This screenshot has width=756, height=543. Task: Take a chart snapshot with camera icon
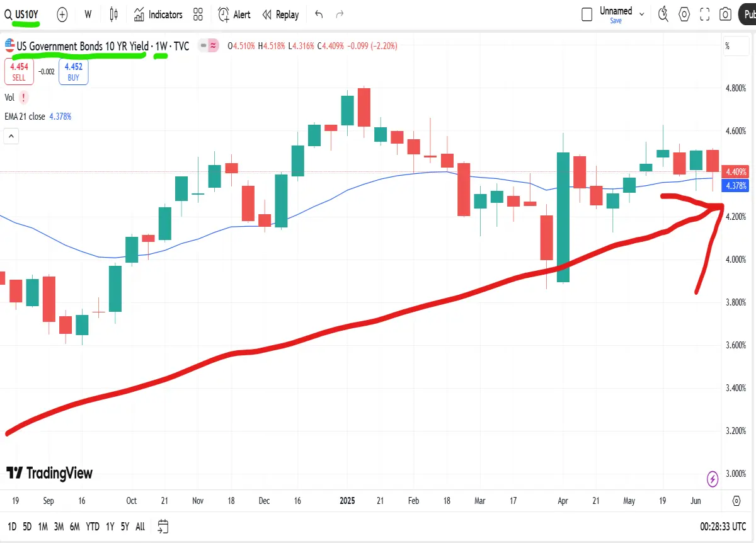click(725, 14)
